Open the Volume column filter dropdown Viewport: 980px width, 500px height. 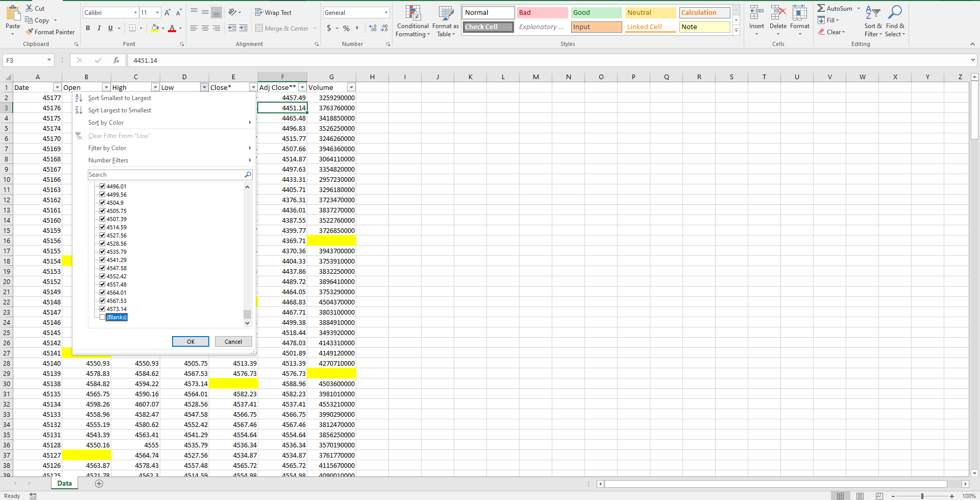351,87
